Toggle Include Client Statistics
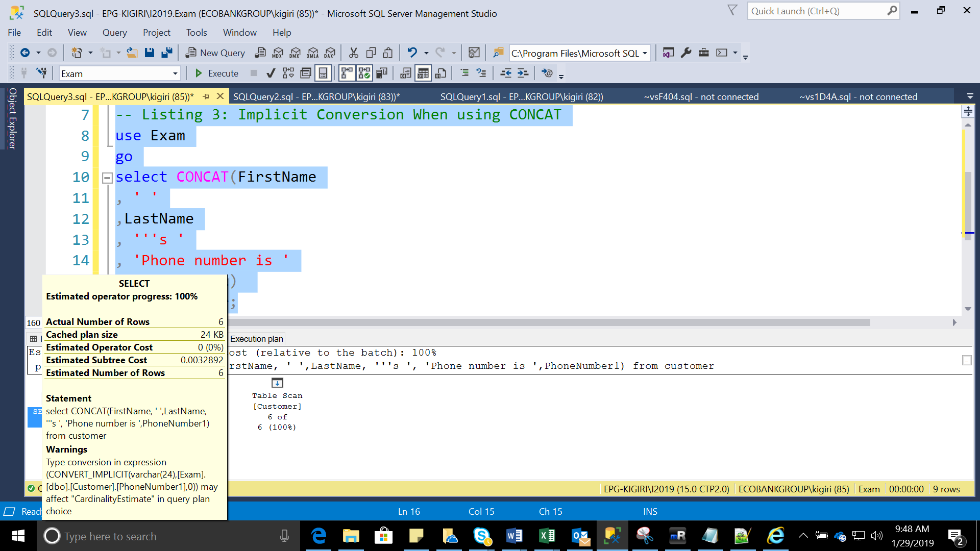Screen dimensions: 980x551 (382, 73)
